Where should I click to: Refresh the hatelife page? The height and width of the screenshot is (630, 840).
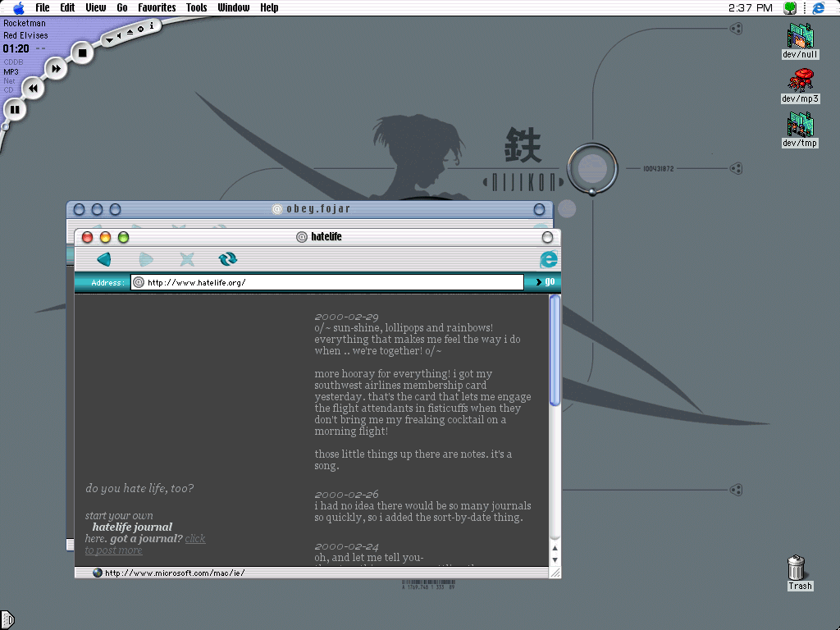[228, 260]
